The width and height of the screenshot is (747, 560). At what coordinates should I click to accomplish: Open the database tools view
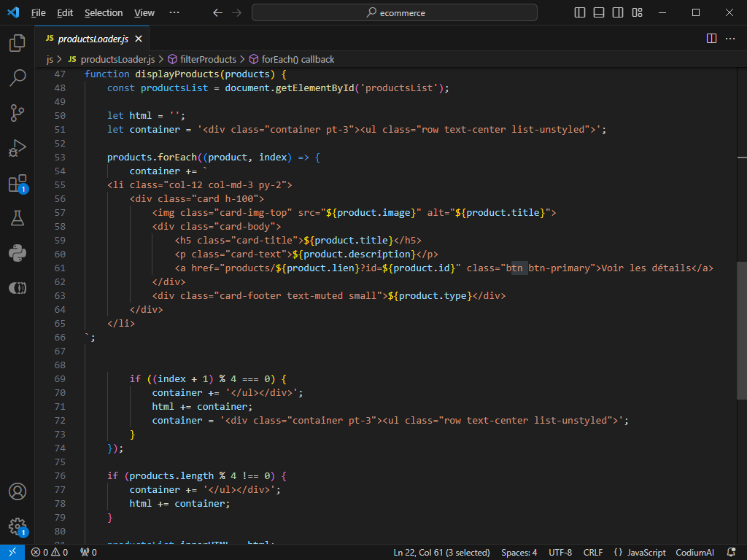18,287
